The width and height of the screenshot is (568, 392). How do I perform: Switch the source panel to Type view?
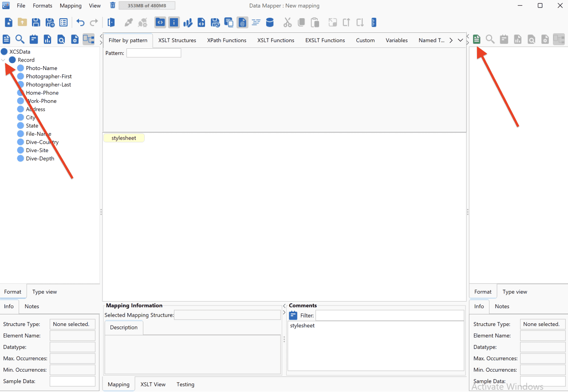[x=44, y=292]
